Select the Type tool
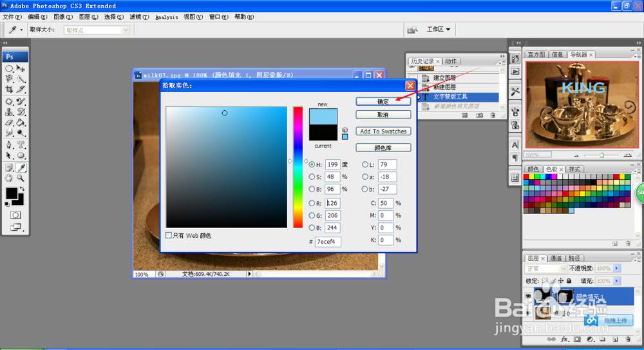Screen dimensions: 644x350 [21, 145]
